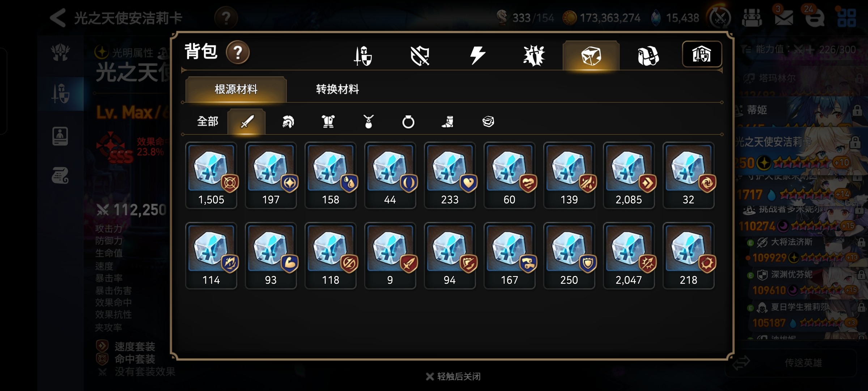The height and width of the screenshot is (391, 868).
Task: Open the lightning bolt backpack category
Action: [477, 55]
